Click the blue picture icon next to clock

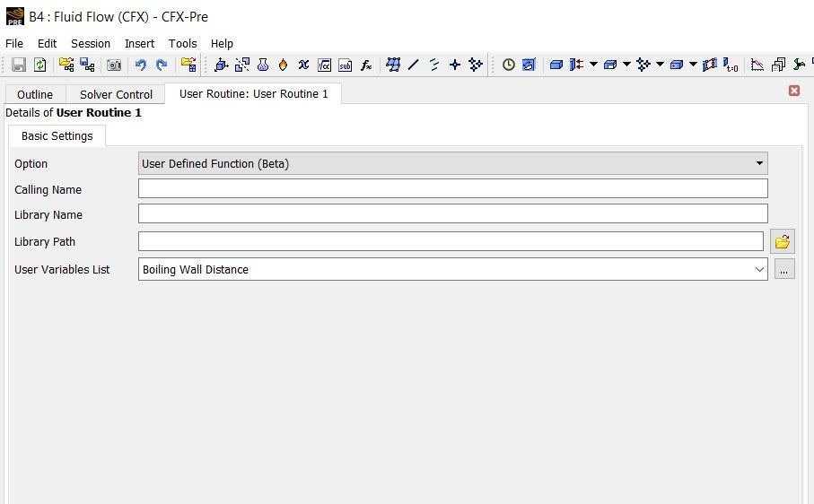529,65
